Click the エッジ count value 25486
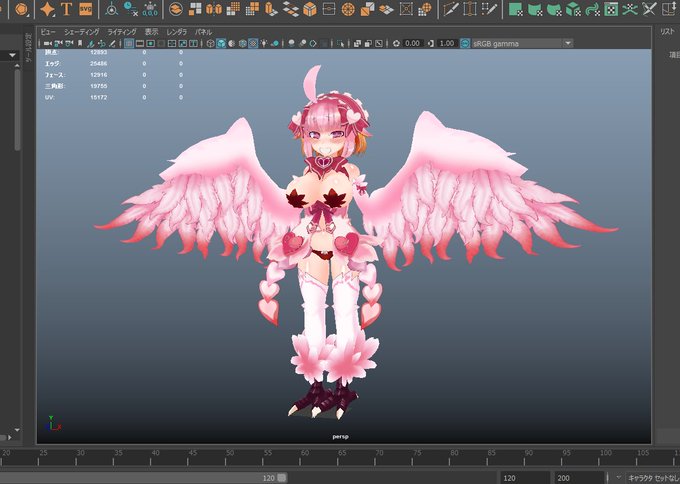680x484 pixels. coord(98,63)
